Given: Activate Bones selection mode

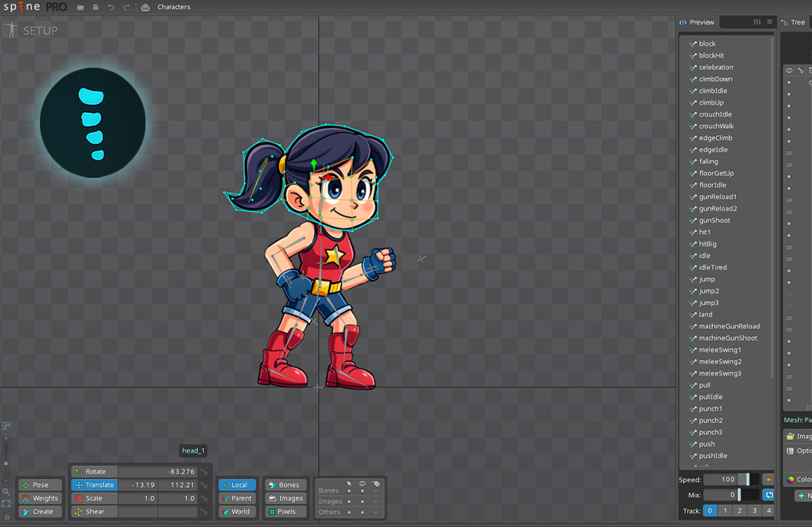Looking at the screenshot, I should pos(286,485).
